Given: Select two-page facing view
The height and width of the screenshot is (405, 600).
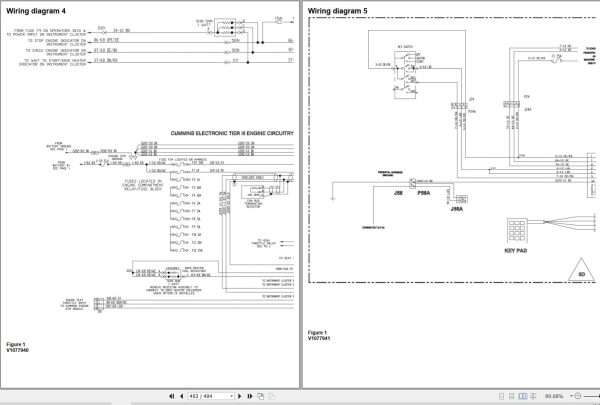Looking at the screenshot, I should pyautogui.click(x=522, y=396).
